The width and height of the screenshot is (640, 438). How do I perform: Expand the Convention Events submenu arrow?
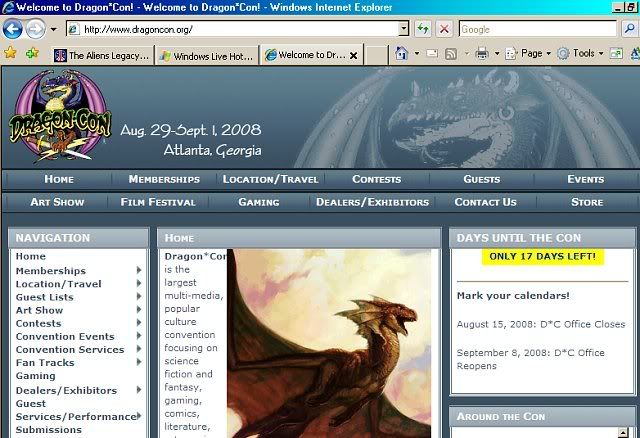pos(139,336)
